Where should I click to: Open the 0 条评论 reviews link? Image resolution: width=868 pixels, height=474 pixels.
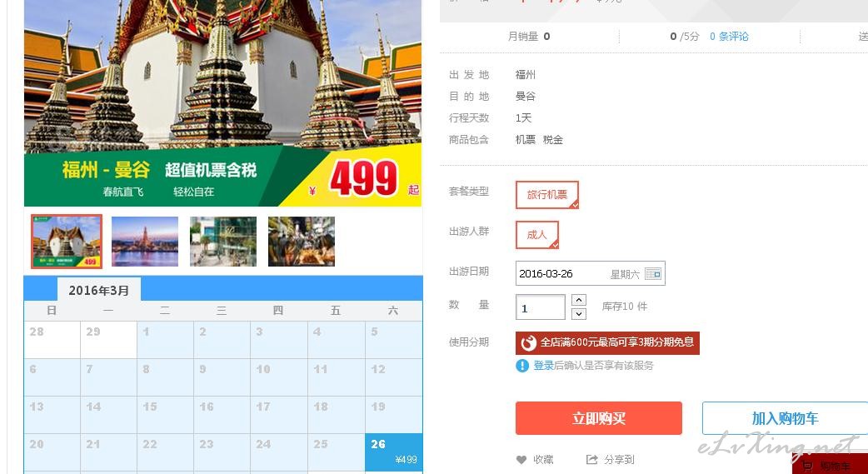[729, 37]
